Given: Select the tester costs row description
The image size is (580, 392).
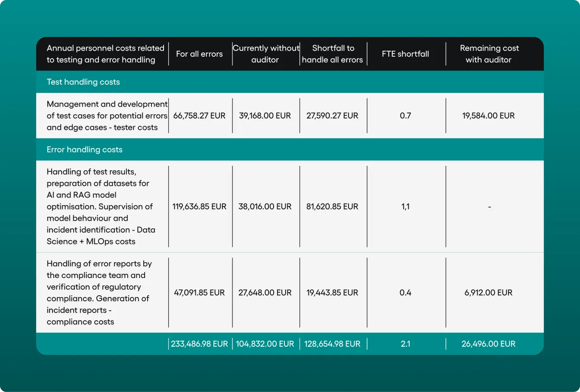Looking at the screenshot, I should coord(107,116).
